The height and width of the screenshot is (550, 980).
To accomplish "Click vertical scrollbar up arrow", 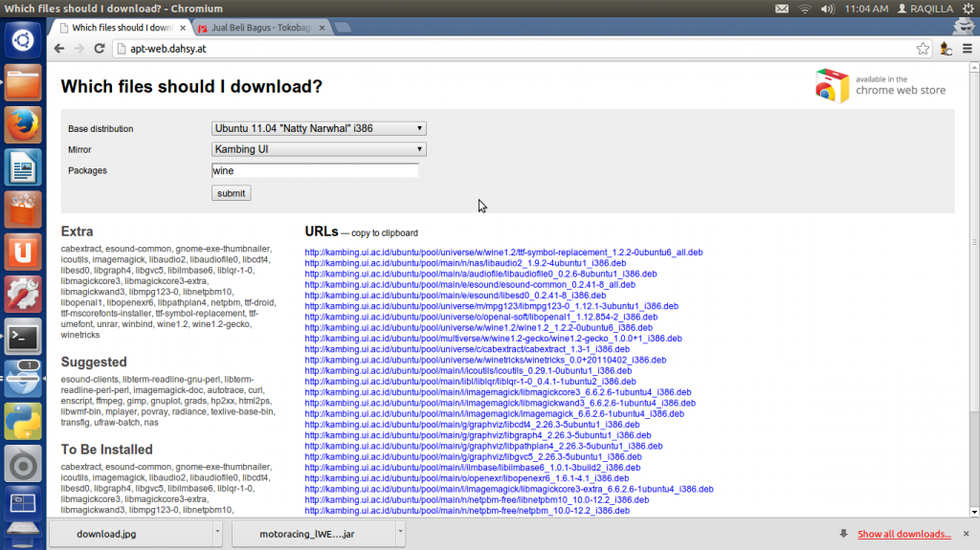I will [974, 68].
